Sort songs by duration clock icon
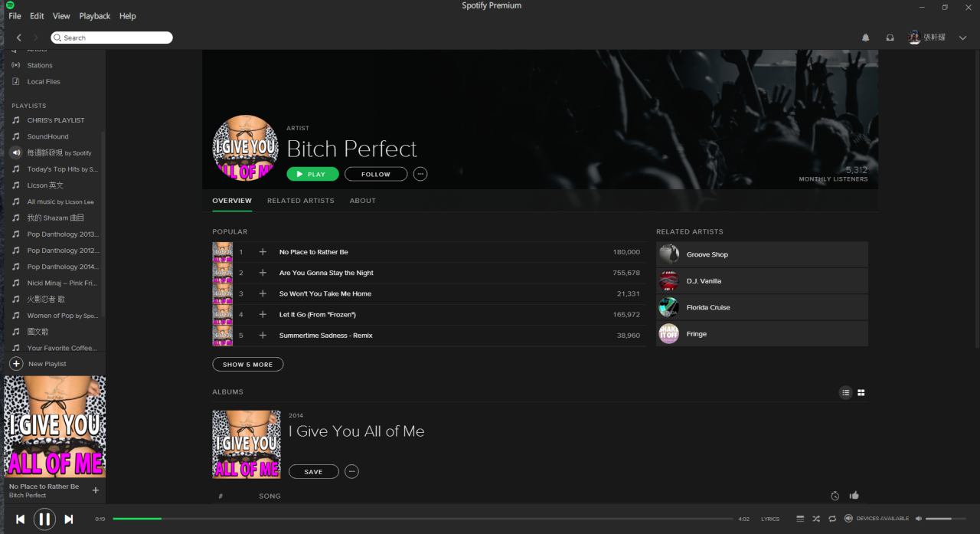980x534 pixels. tap(835, 496)
